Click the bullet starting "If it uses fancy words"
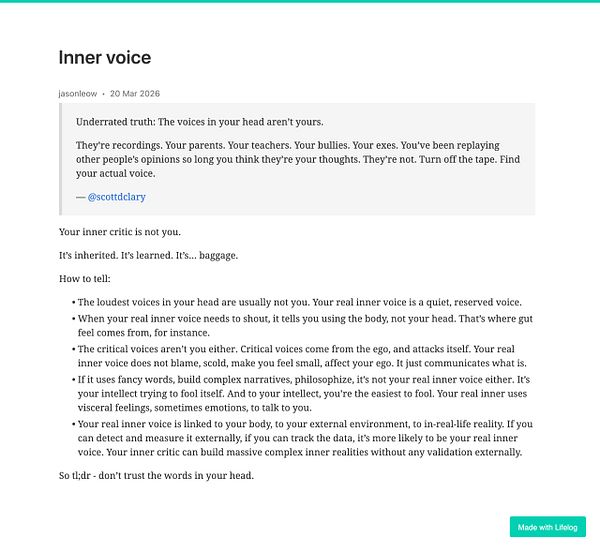This screenshot has width=600, height=549. click(x=303, y=394)
